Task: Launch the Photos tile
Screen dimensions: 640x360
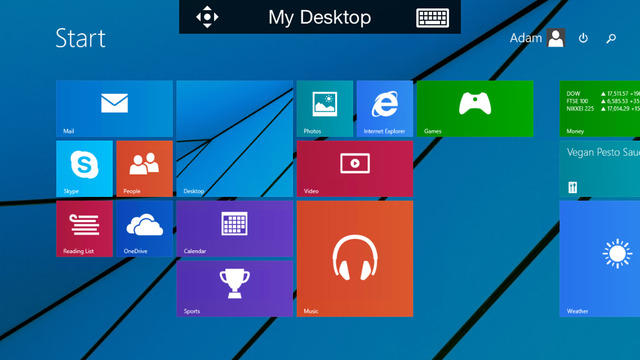Action: pos(325,109)
